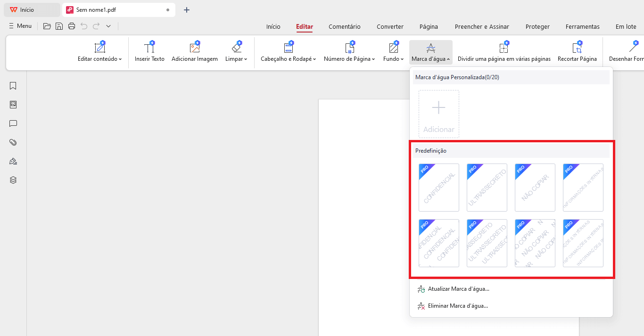The image size is (644, 336).
Task: Open the hamburger Menu
Action: 20,26
